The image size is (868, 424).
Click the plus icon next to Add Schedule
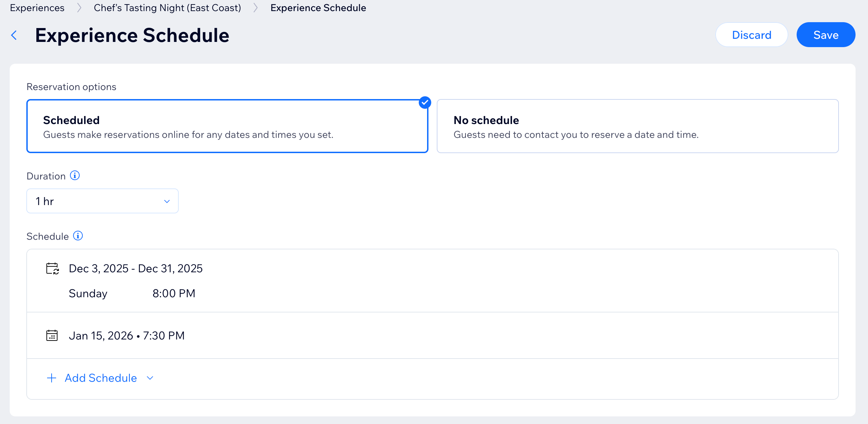pyautogui.click(x=52, y=378)
